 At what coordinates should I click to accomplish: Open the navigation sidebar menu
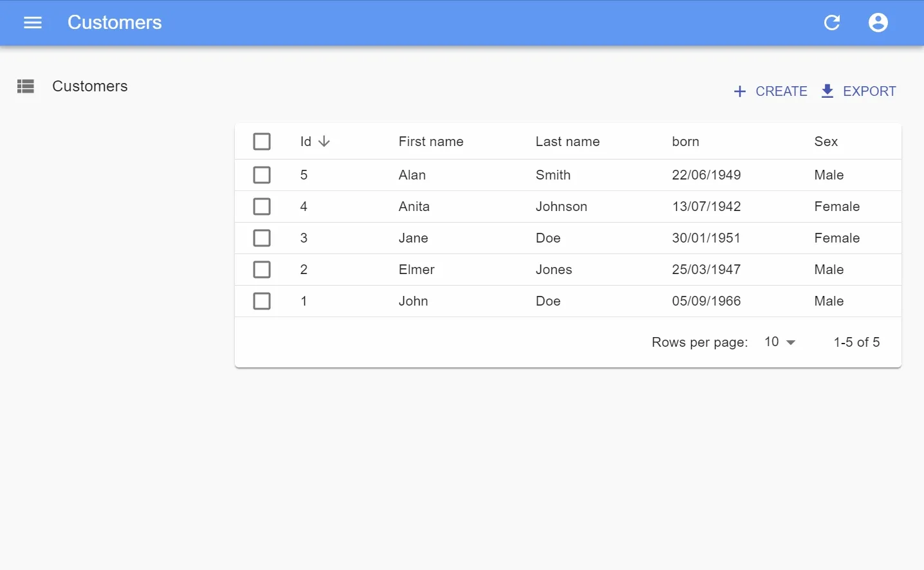coord(32,23)
